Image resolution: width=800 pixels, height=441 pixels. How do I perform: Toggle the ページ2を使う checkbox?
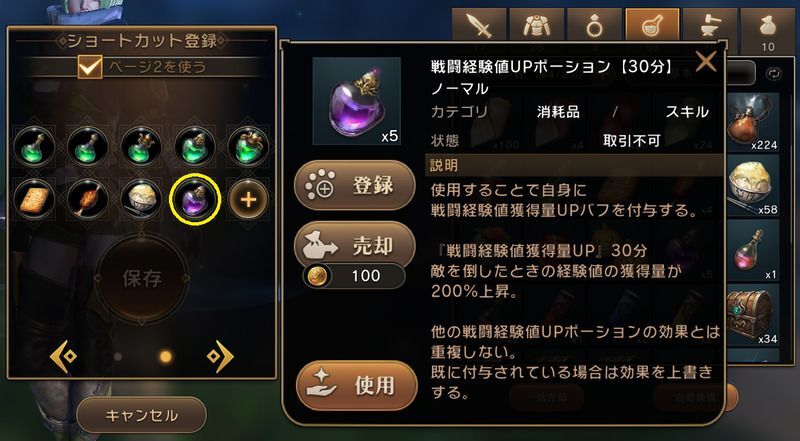pyautogui.click(x=90, y=67)
